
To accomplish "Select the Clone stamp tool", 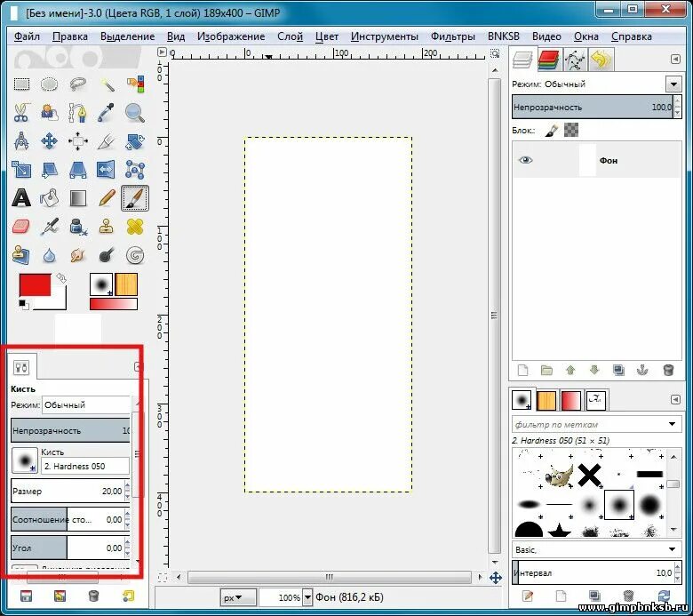I will coord(107,227).
